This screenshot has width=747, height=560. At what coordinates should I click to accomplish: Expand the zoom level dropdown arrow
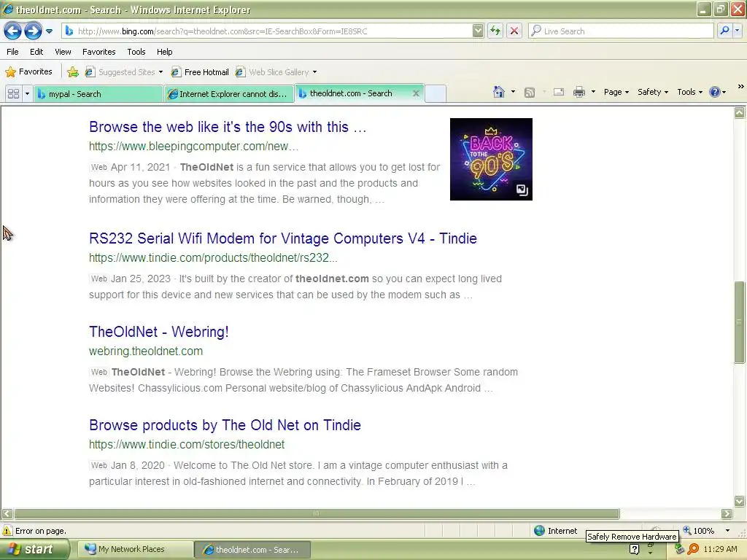[x=727, y=531]
